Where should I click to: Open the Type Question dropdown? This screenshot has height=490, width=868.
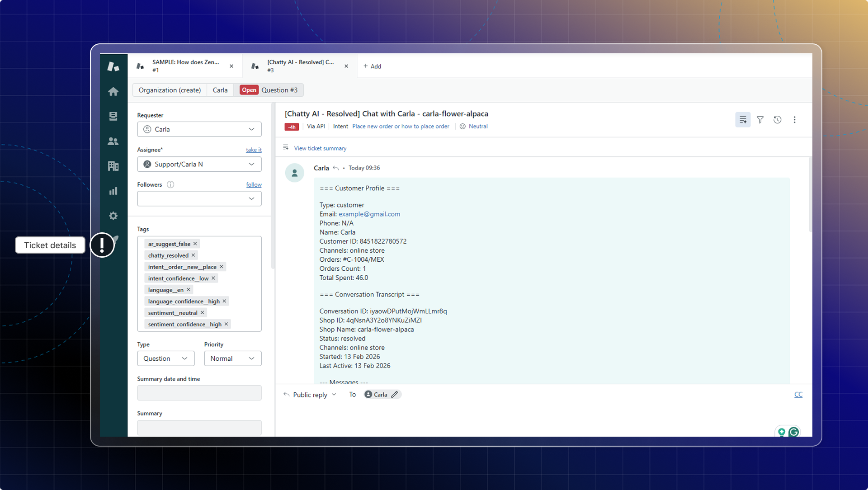[x=165, y=358]
